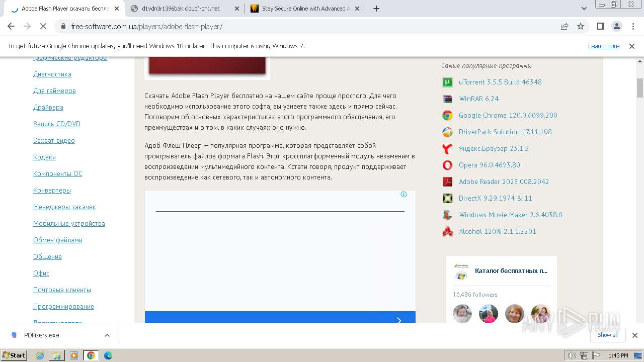This screenshot has height=362, width=644.
Task: Open the Chrome profile menu
Action: [x=617, y=26]
